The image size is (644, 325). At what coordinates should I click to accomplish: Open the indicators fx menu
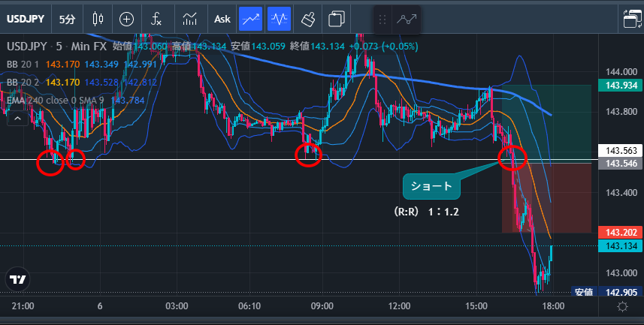tap(156, 19)
